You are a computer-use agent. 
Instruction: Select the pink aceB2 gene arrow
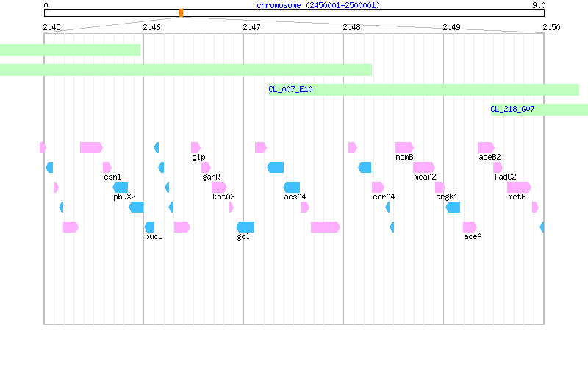point(486,148)
